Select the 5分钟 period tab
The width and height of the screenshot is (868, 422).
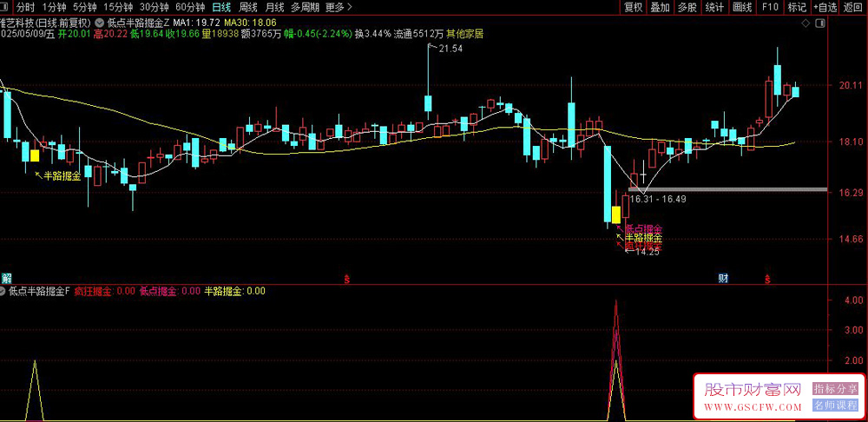pyautogui.click(x=85, y=7)
